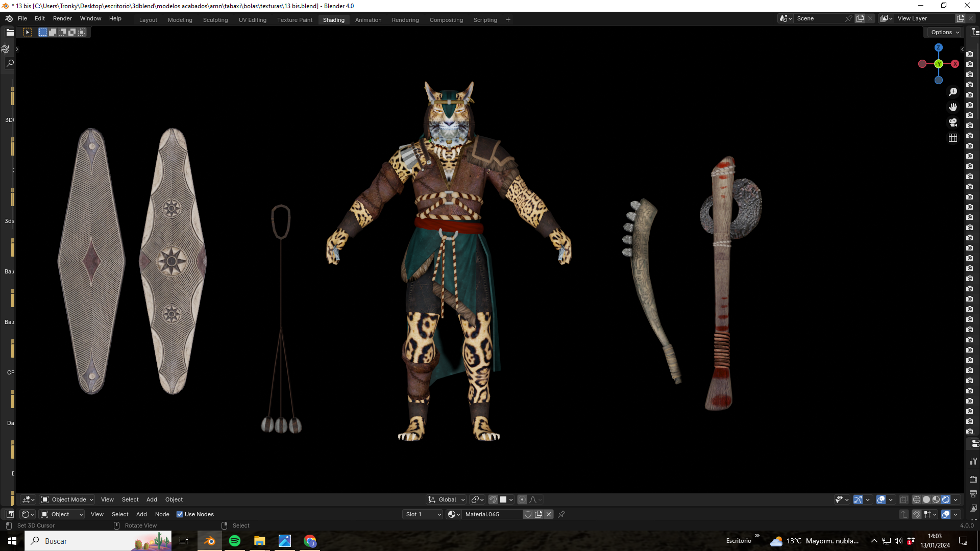This screenshot has height=551, width=980.
Task: Click the Windows Buscar search box
Action: (x=98, y=541)
